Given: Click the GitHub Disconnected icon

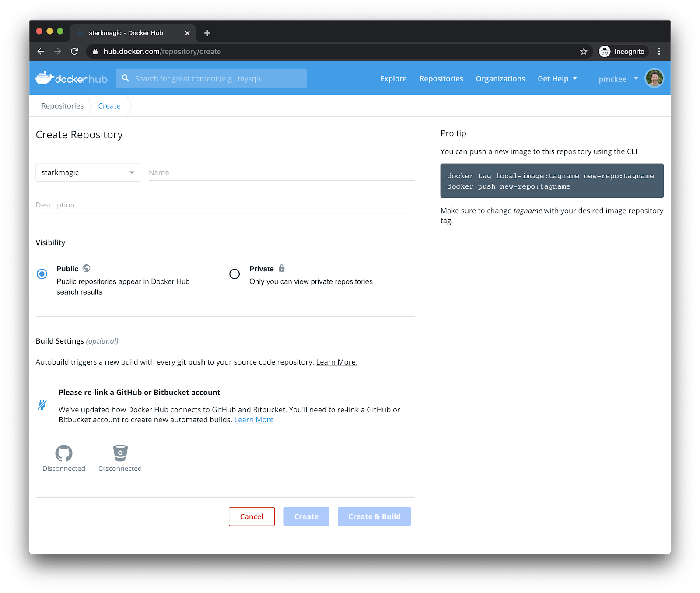Looking at the screenshot, I should point(64,453).
